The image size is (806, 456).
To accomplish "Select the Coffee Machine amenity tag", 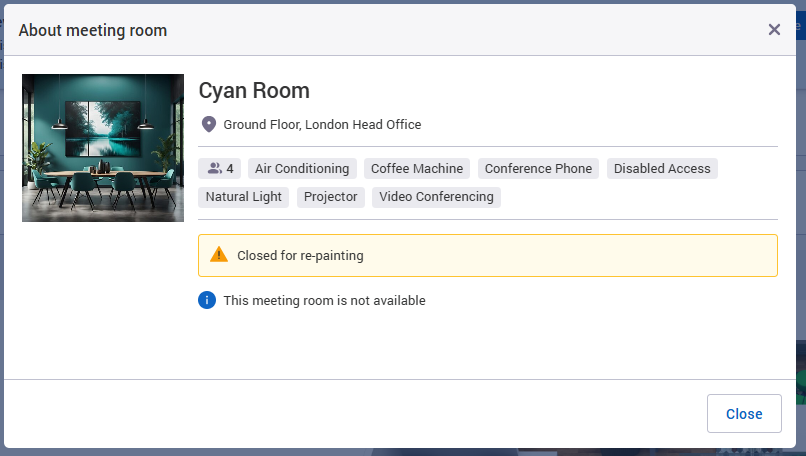I will 417,169.
